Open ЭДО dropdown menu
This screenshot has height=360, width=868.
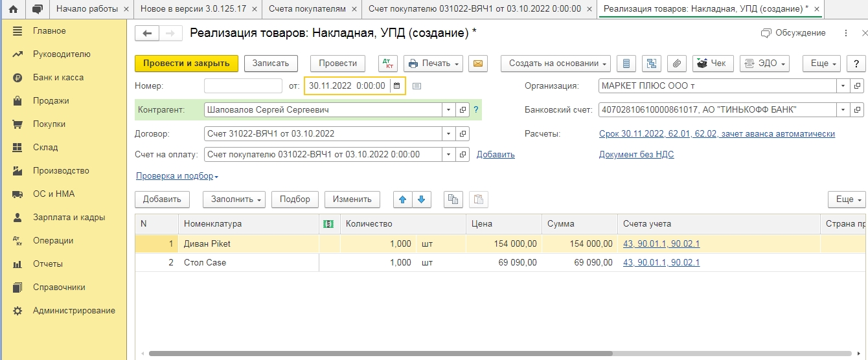765,63
